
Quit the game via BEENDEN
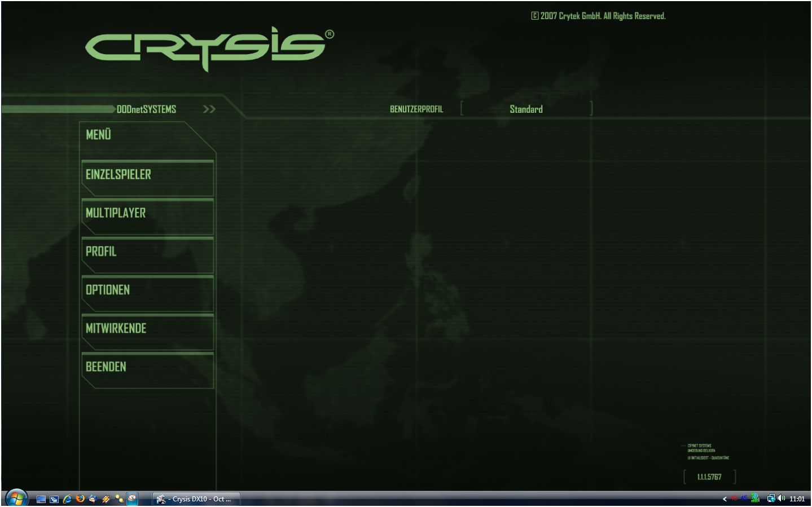tap(148, 369)
